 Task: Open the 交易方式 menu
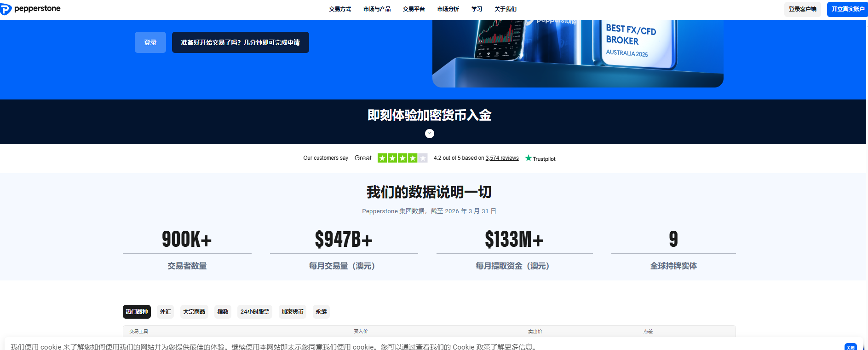(x=340, y=9)
